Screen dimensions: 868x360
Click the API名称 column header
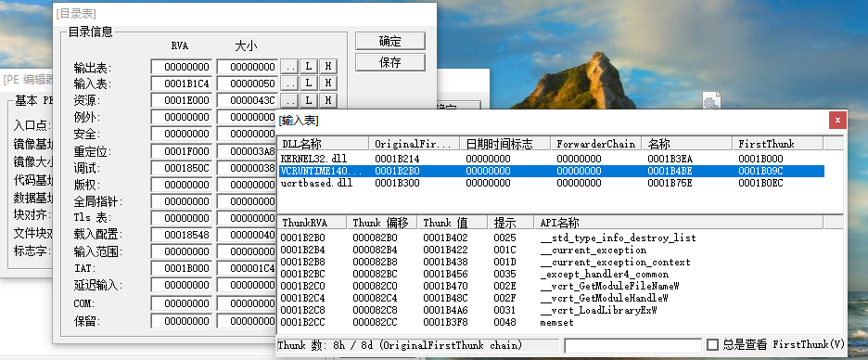tap(679, 223)
